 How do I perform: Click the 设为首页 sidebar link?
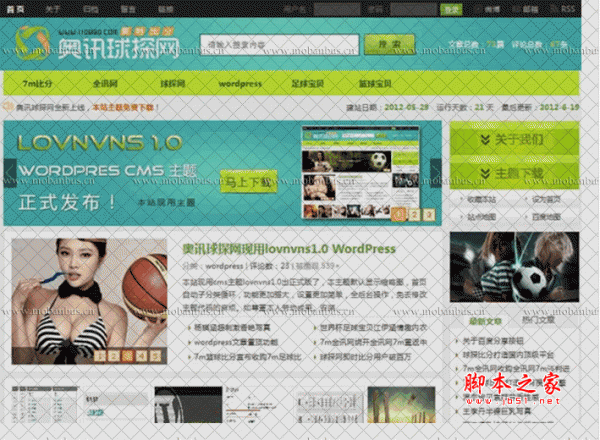click(x=546, y=199)
